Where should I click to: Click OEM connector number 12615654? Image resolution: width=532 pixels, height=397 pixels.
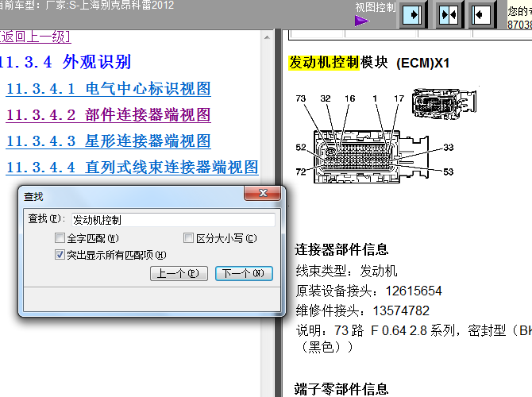click(414, 291)
